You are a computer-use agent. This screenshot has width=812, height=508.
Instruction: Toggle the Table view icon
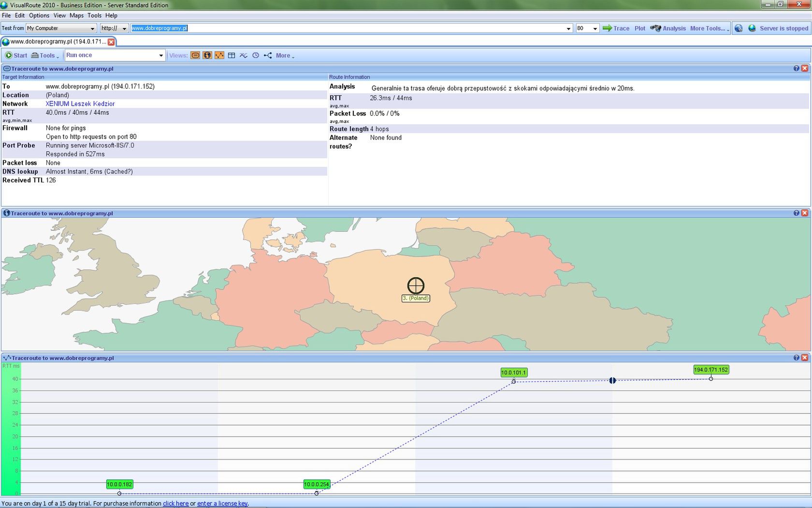coord(232,55)
